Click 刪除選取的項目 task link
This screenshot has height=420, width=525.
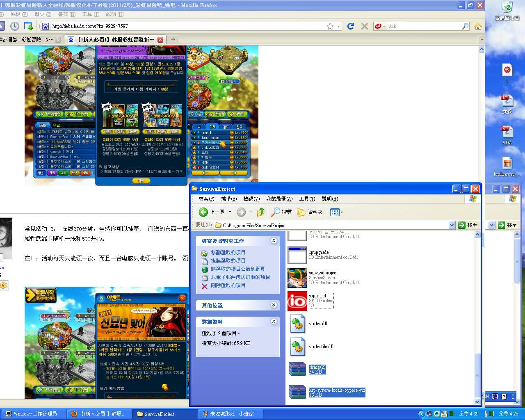(228, 285)
